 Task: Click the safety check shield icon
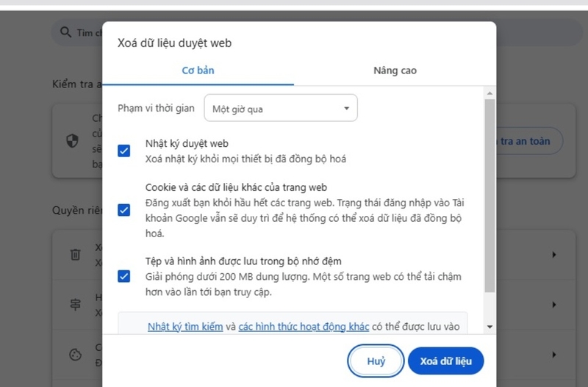[x=72, y=141]
